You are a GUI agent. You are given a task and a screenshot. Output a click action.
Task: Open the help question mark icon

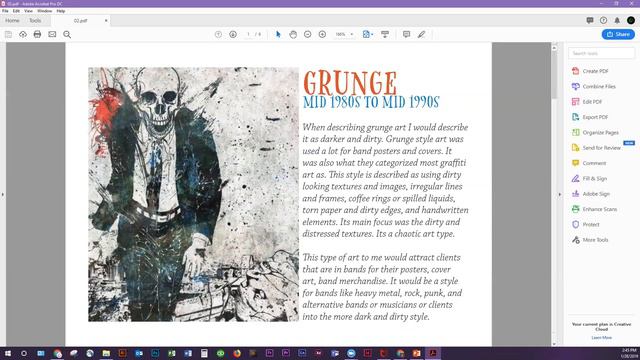604,20
